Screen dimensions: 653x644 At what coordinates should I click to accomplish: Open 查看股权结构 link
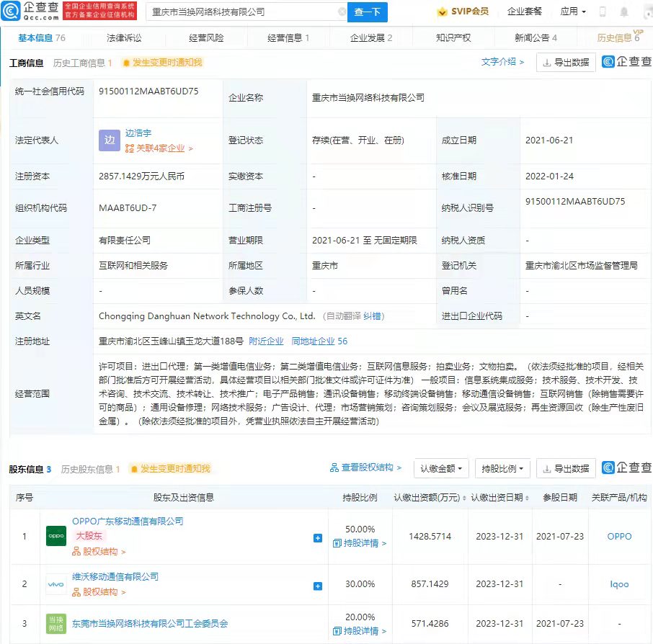[365, 468]
